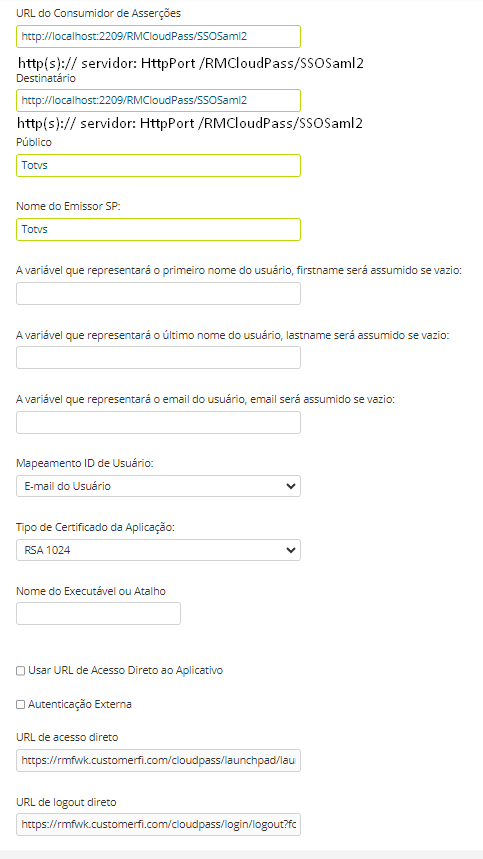Click the Nome do Executável ou Atalho field
Screen dimensions: 483x859
99,614
